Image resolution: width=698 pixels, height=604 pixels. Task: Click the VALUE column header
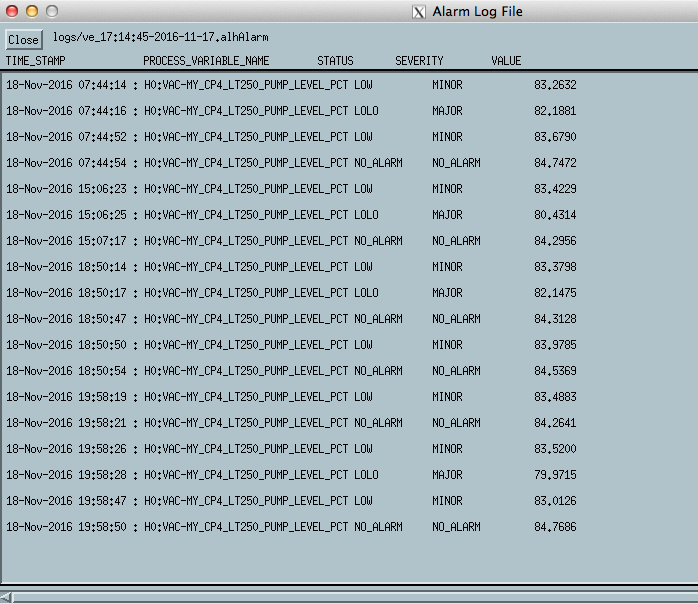pyautogui.click(x=506, y=61)
